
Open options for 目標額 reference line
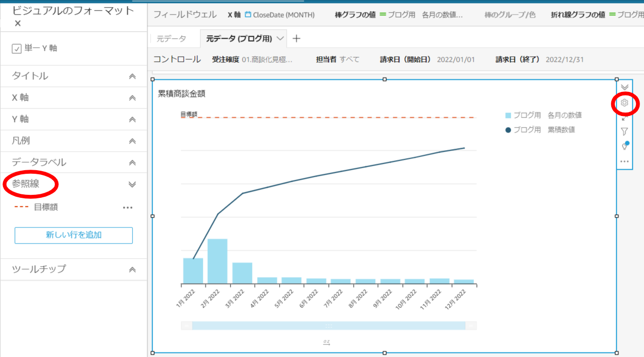128,207
